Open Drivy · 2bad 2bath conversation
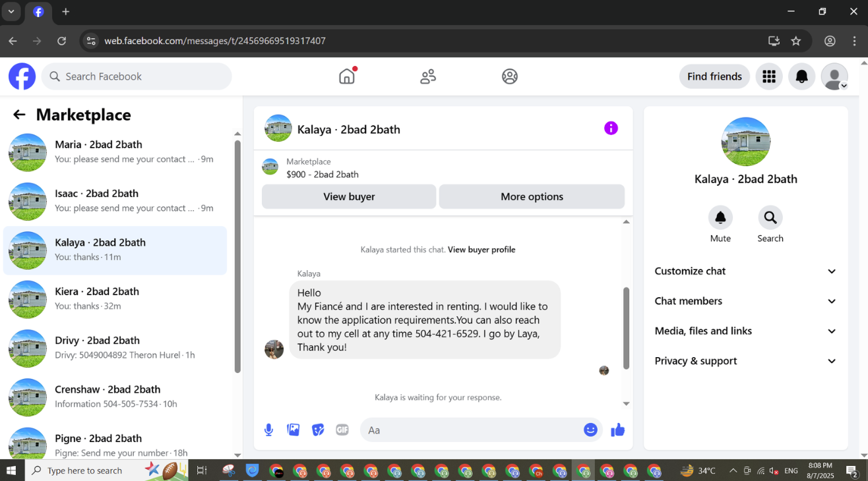This screenshot has width=868, height=481. 115,348
